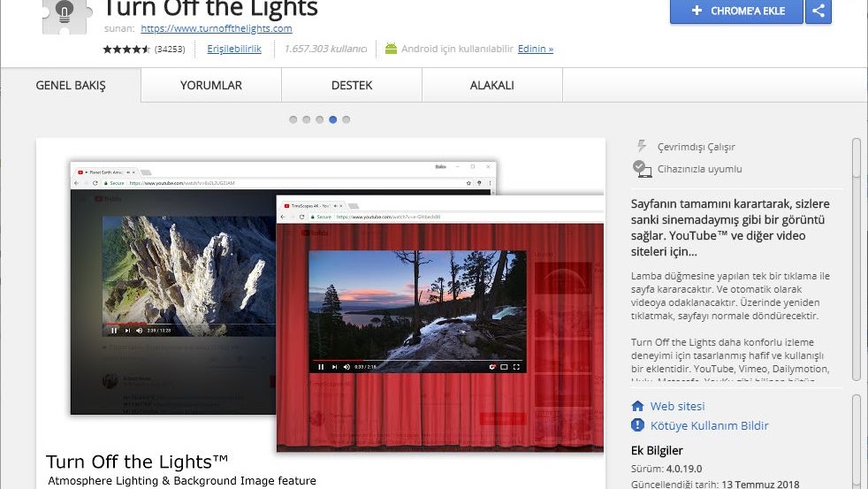
Task: Open the turnoffthelights.com link
Action: tap(217, 28)
